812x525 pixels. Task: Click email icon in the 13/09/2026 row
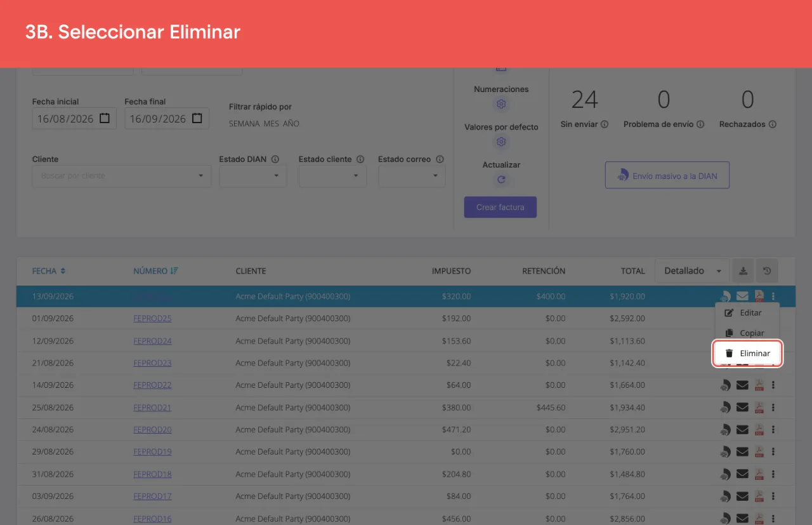tap(742, 296)
